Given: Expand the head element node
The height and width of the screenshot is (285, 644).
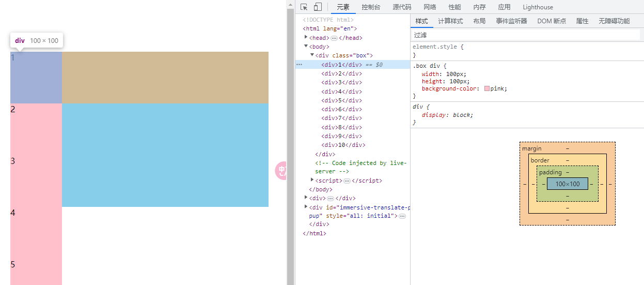Looking at the screenshot, I should click(306, 37).
